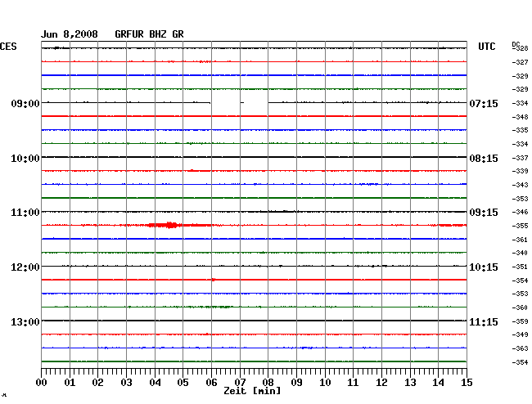The width and height of the screenshot is (532, 404).
Task: Click minute axis tick label "12" below the plot
Action: pos(381,383)
